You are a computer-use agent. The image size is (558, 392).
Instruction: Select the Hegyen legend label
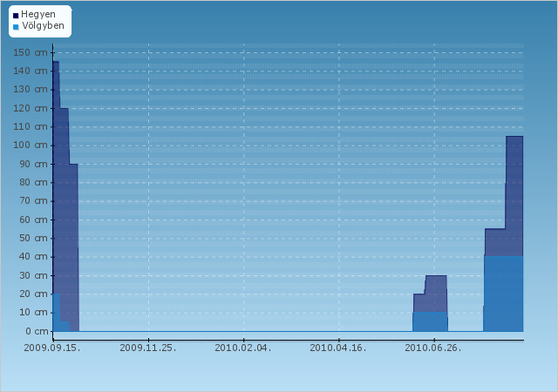(x=38, y=15)
